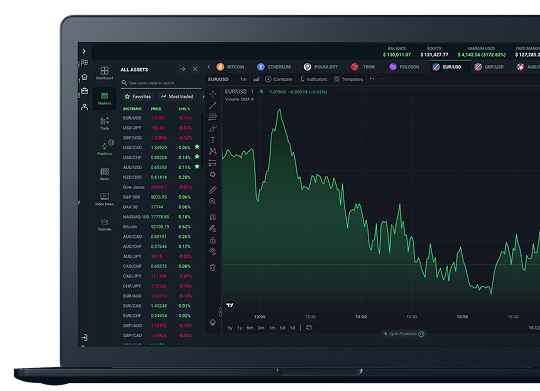
Task: Open the Tutorials section
Action: 104,224
